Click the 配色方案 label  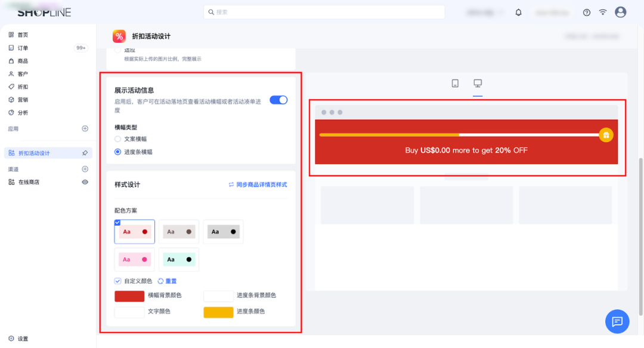[126, 211]
